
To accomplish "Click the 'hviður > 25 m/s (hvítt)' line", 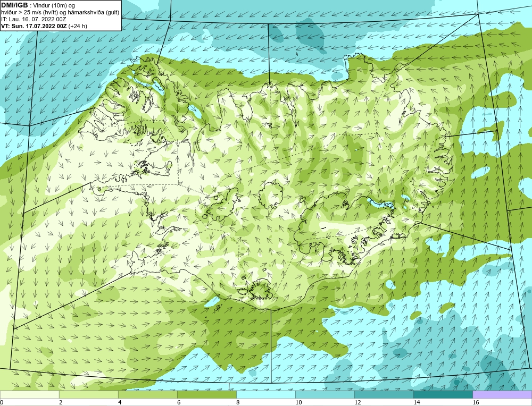I will pos(60,12).
